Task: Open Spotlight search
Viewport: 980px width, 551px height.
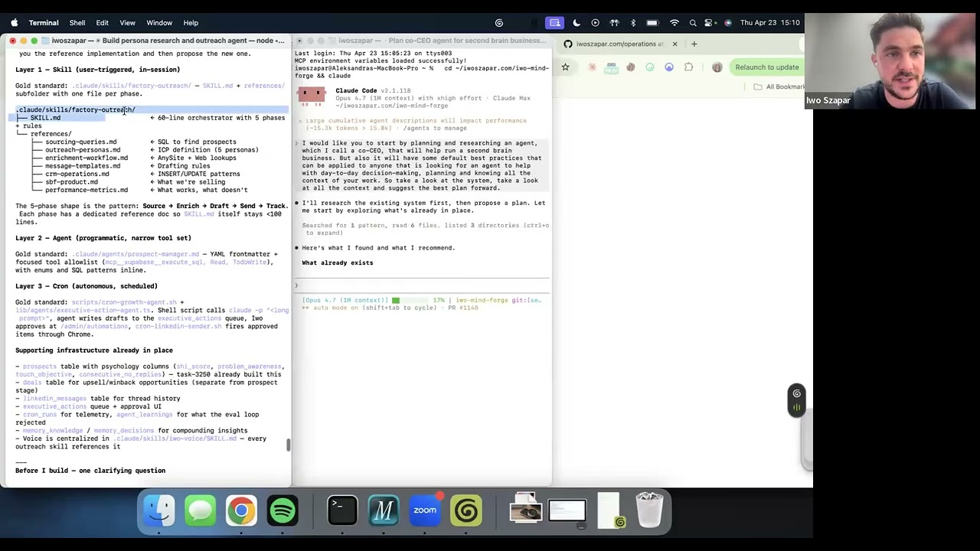Action: coord(693,23)
